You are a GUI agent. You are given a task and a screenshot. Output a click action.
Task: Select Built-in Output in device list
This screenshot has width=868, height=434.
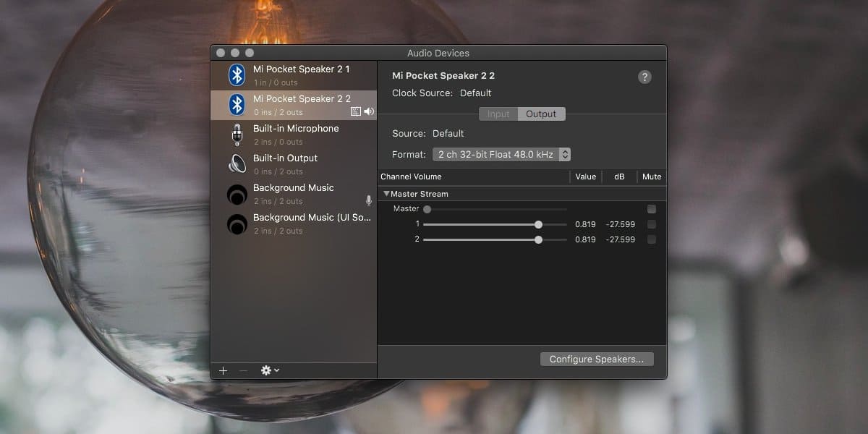(x=294, y=164)
